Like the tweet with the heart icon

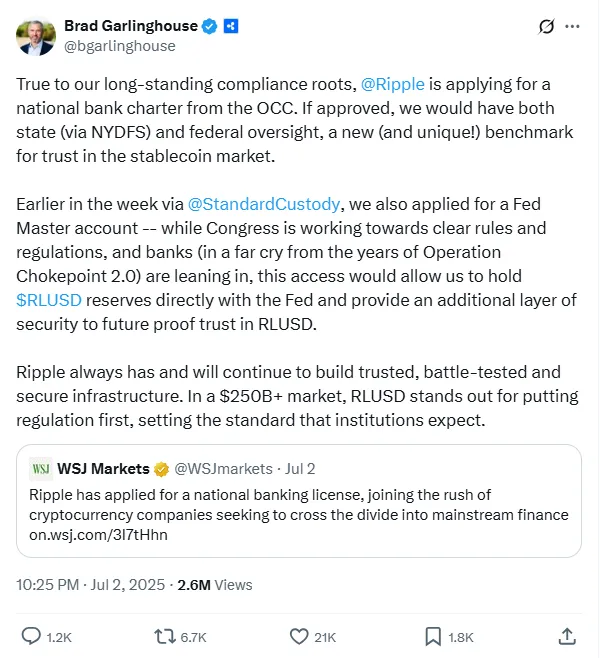click(x=299, y=635)
